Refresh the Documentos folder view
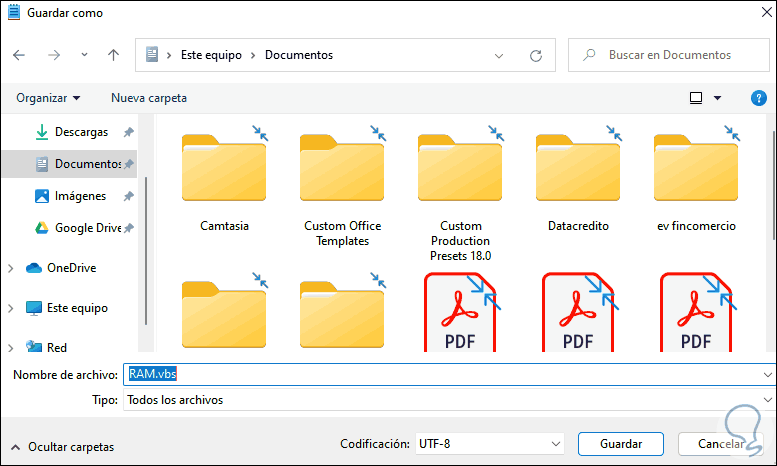 click(536, 55)
